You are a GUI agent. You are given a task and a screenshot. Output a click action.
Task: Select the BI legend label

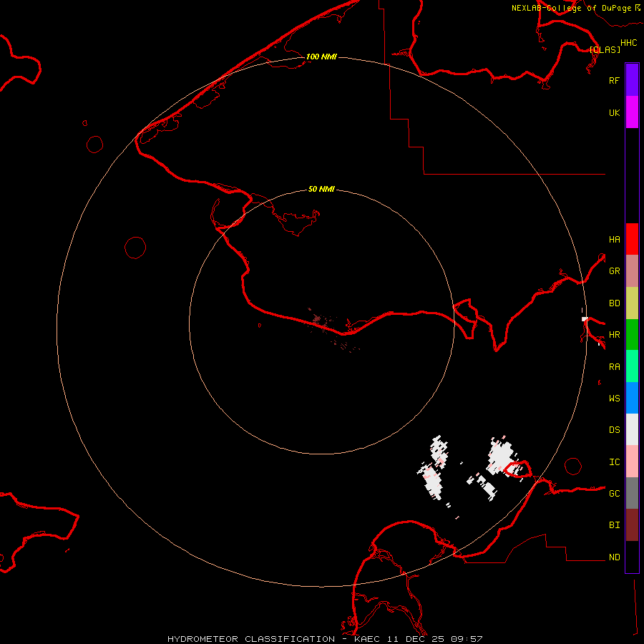614,525
